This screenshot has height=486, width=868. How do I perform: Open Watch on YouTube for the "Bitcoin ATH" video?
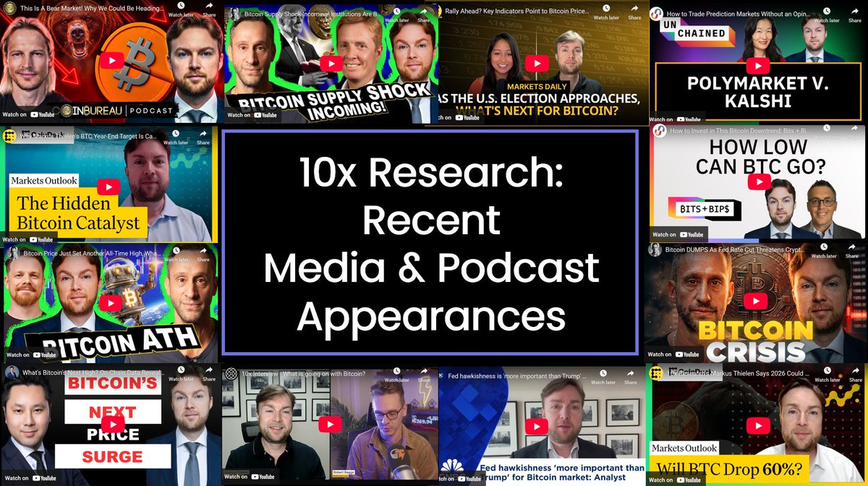click(30, 355)
